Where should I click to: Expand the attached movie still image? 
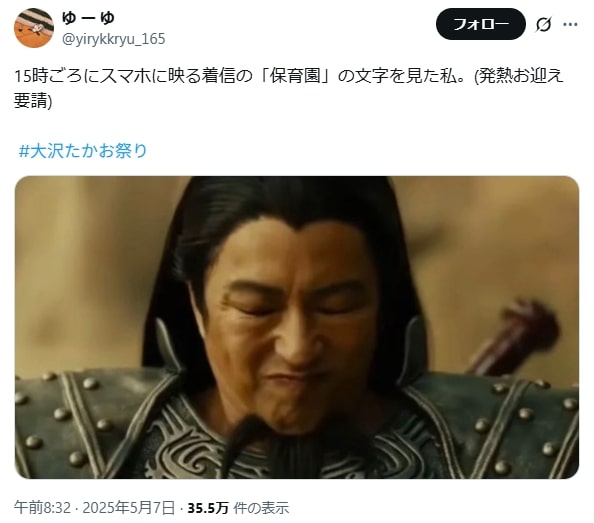(297, 327)
